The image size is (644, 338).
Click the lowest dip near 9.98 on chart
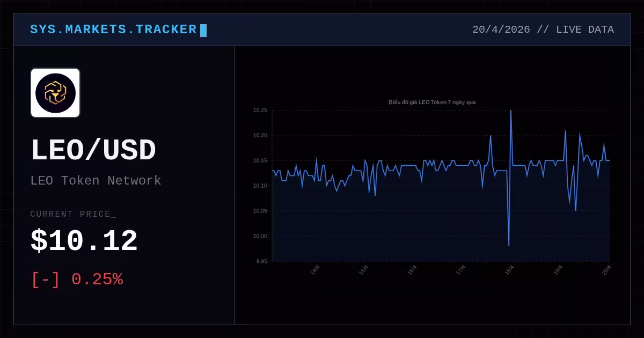click(508, 245)
